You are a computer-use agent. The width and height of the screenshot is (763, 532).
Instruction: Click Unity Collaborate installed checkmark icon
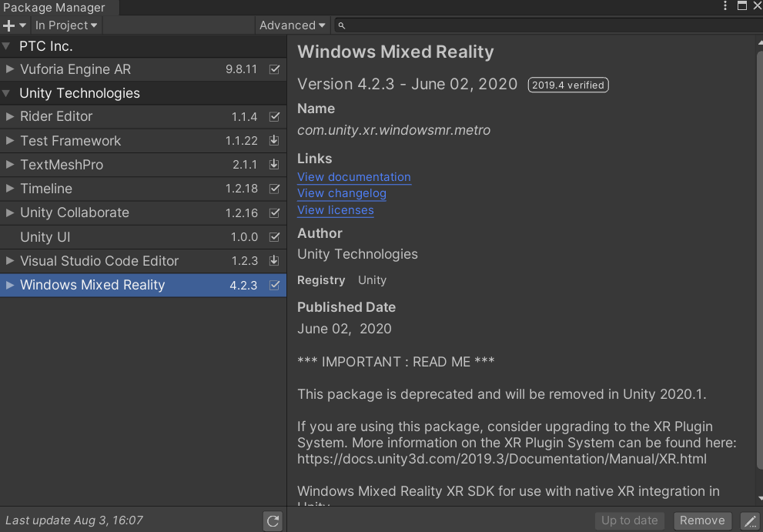pos(274,212)
